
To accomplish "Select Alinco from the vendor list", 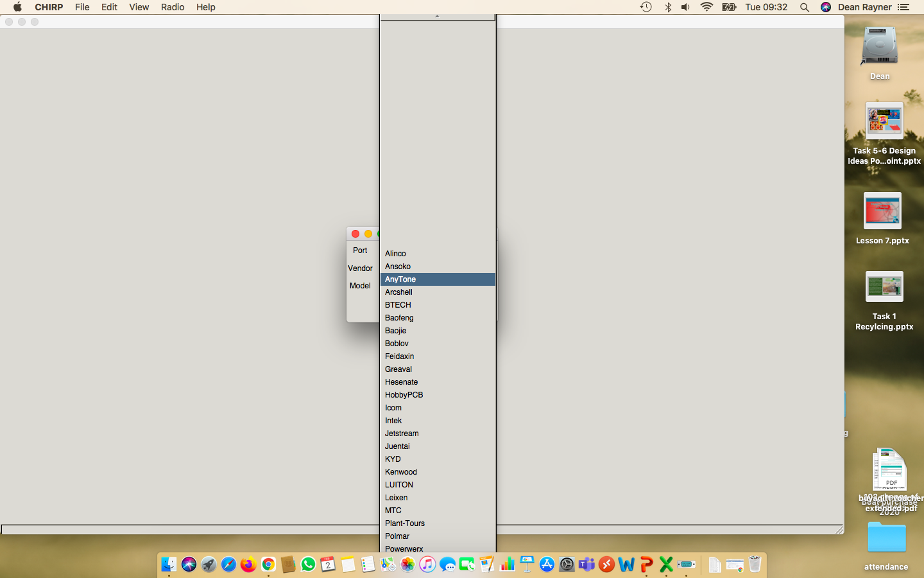I will [438, 254].
